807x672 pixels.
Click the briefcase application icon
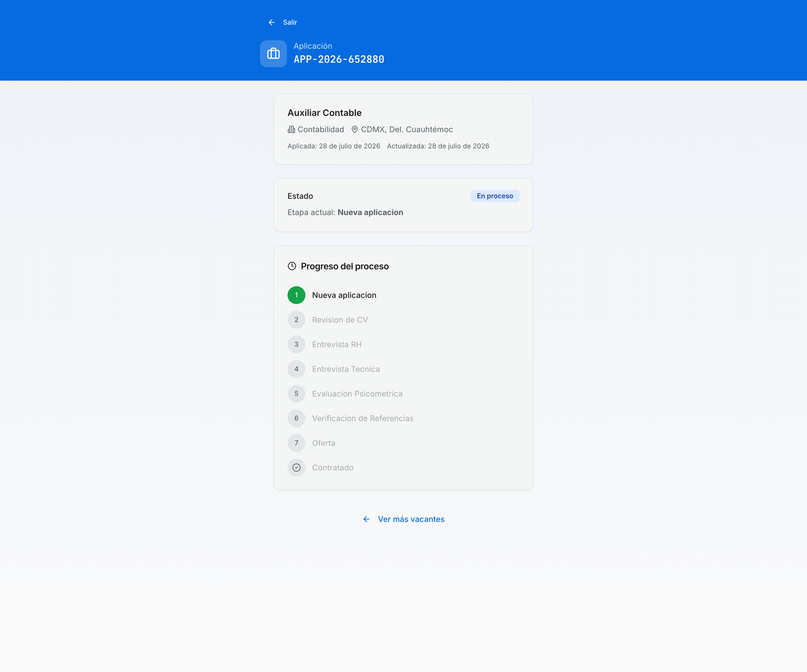coord(273,54)
